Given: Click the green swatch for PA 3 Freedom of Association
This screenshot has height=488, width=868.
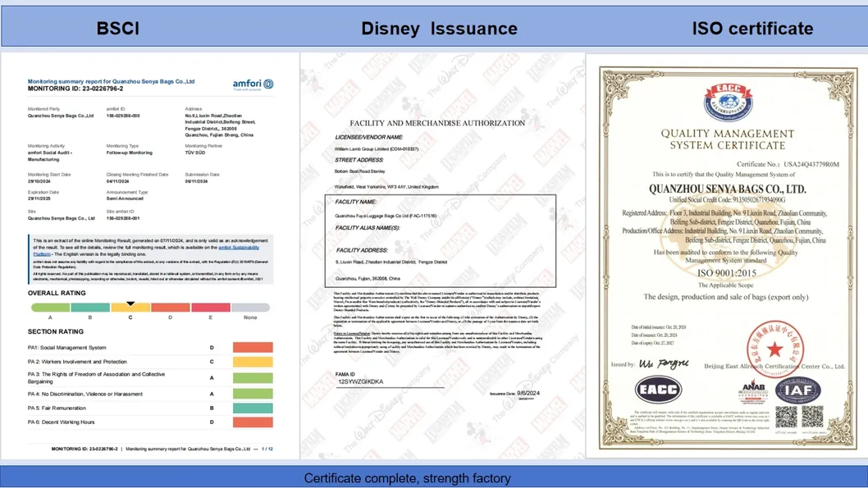Looking at the screenshot, I should tap(253, 378).
